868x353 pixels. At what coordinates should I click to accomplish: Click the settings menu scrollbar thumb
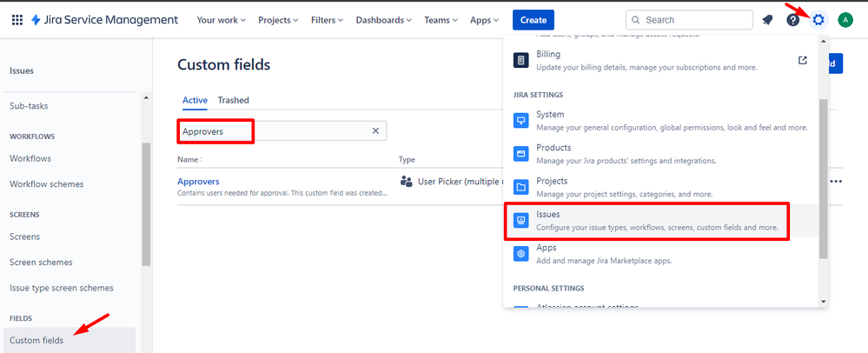click(x=823, y=179)
